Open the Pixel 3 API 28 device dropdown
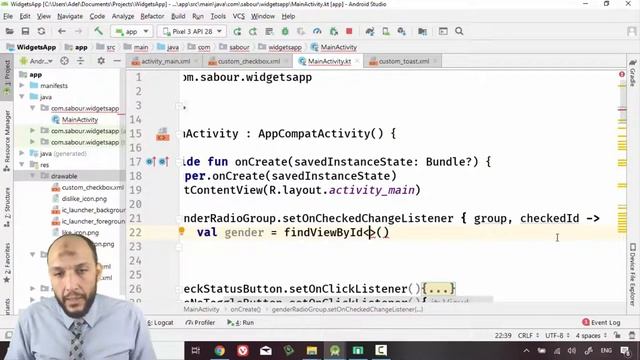 pos(192,31)
